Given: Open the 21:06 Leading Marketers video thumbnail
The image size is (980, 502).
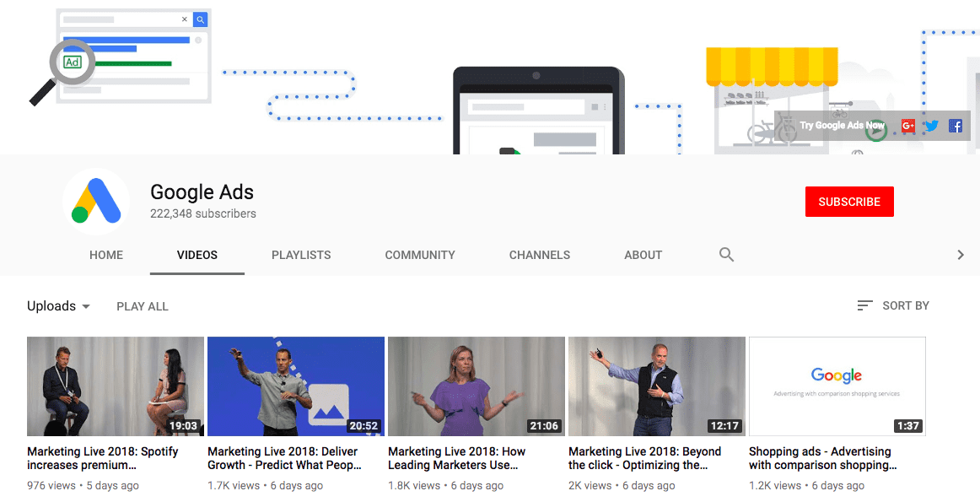Looking at the screenshot, I should pyautogui.click(x=477, y=386).
